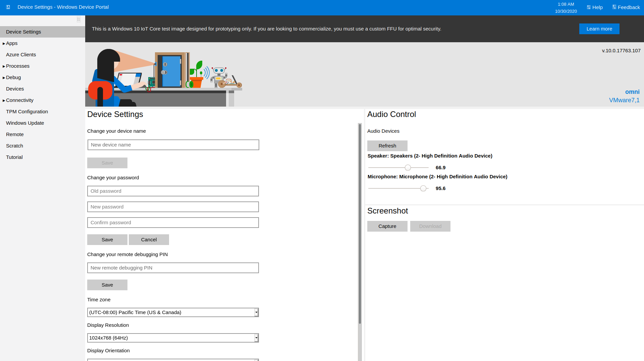Expand the Processes section arrow

pyautogui.click(x=4, y=66)
